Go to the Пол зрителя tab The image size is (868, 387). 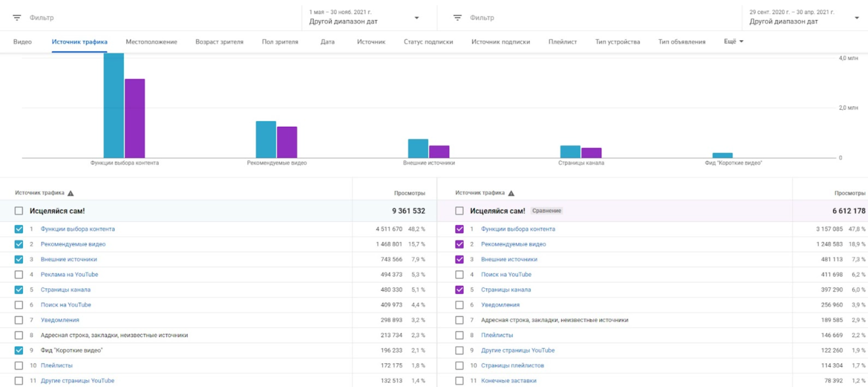point(280,42)
